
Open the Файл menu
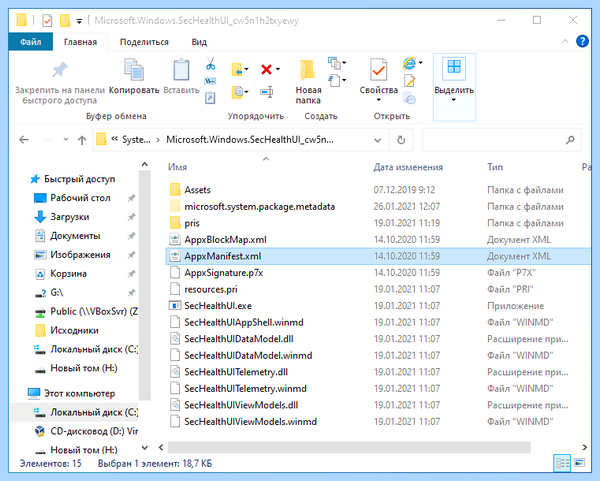click(x=31, y=42)
